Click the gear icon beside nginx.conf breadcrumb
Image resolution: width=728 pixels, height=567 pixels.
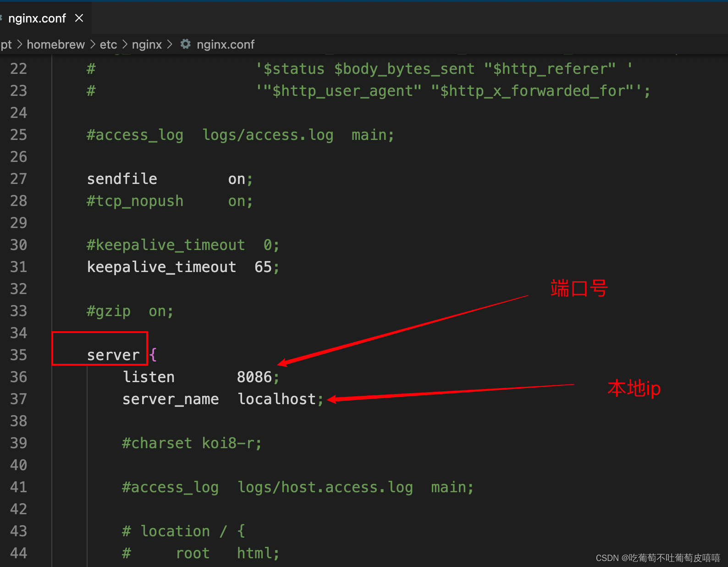[x=185, y=44]
